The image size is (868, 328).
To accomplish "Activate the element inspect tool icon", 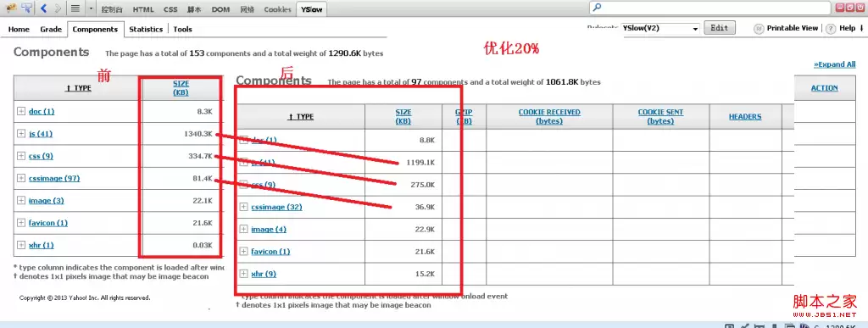I will pos(27,8).
